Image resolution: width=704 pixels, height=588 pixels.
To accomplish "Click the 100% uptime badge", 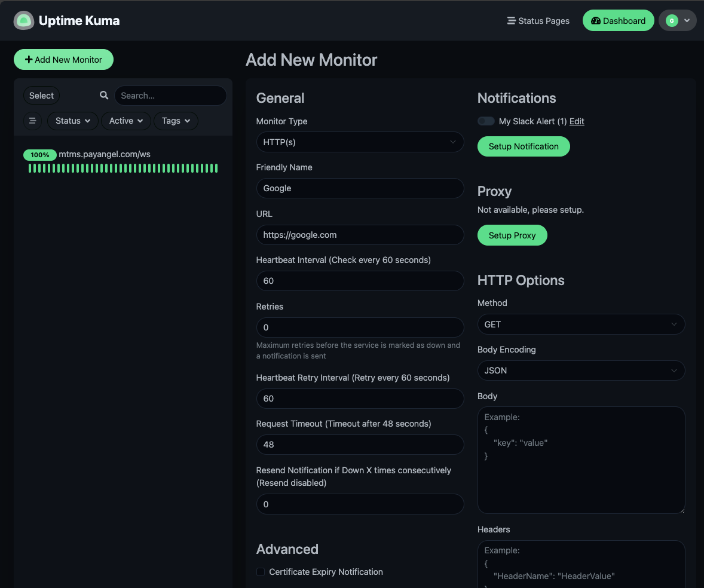I will coord(40,155).
